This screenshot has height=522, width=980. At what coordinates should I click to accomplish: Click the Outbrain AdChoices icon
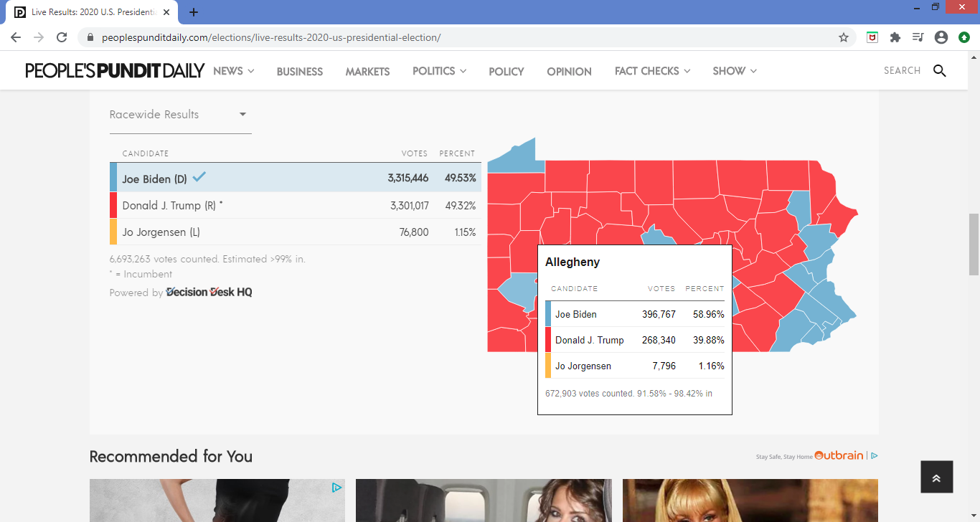point(875,455)
